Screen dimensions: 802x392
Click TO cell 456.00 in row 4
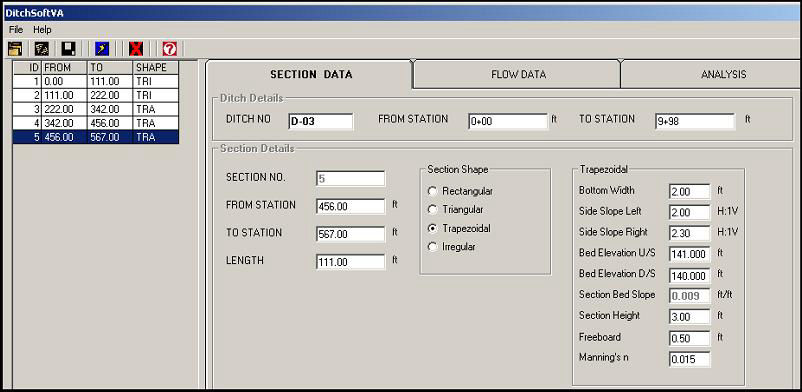point(110,123)
